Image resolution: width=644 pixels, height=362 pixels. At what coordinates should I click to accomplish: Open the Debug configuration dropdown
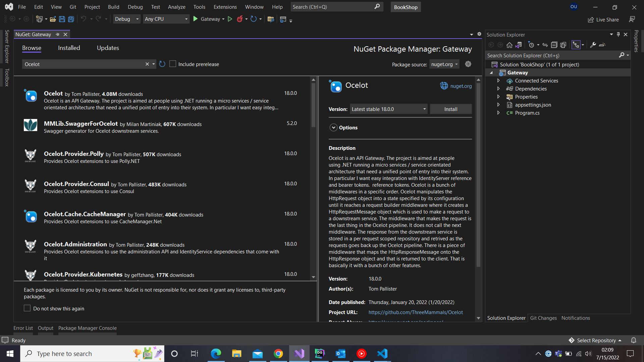[x=126, y=19]
